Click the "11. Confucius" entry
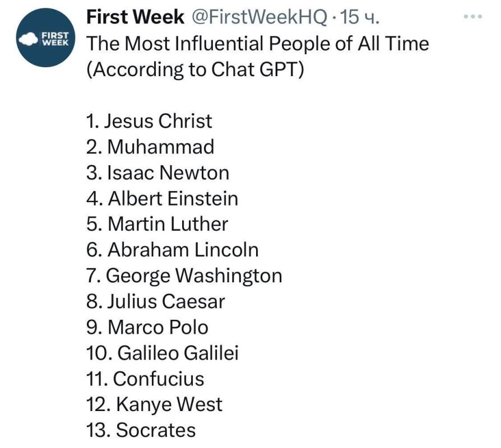 coord(145,379)
